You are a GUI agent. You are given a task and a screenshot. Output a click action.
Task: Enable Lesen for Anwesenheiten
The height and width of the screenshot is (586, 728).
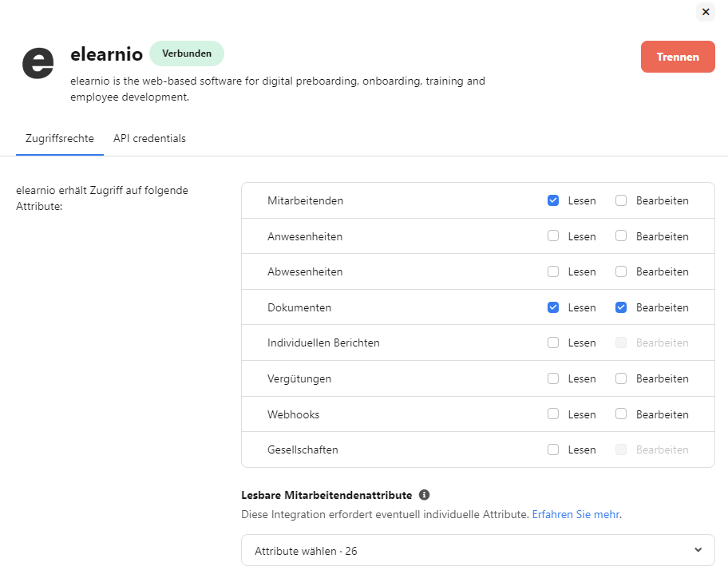click(553, 236)
